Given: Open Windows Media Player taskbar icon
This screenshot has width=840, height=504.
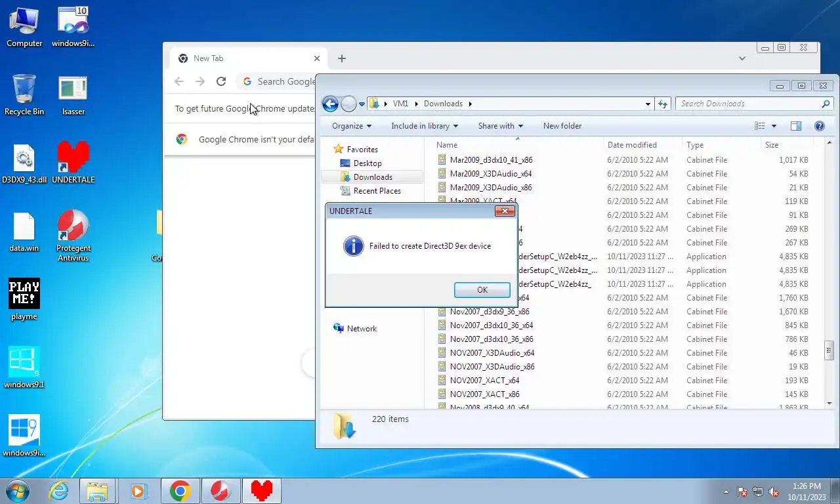Looking at the screenshot, I should (138, 491).
